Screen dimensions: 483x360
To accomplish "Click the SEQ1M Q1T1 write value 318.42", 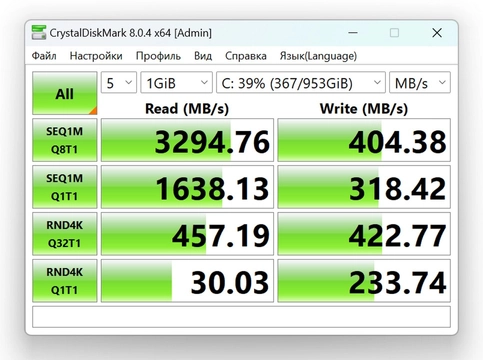I will tap(364, 187).
